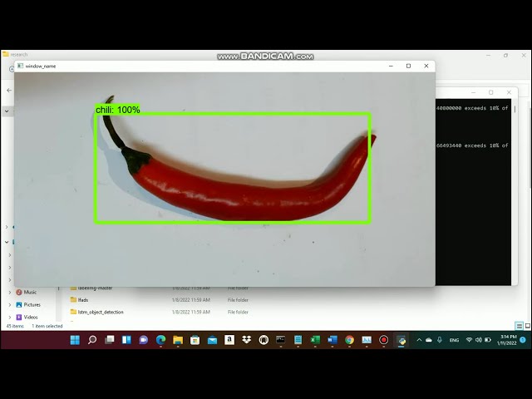Open the OneDrive cloud tray icon
The height and width of the screenshot is (399, 532).
pos(429,340)
